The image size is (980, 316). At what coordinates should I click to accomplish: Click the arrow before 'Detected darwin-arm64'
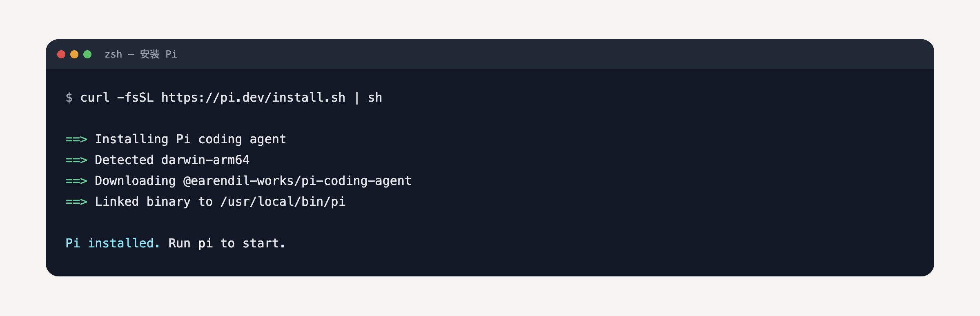pos(76,160)
